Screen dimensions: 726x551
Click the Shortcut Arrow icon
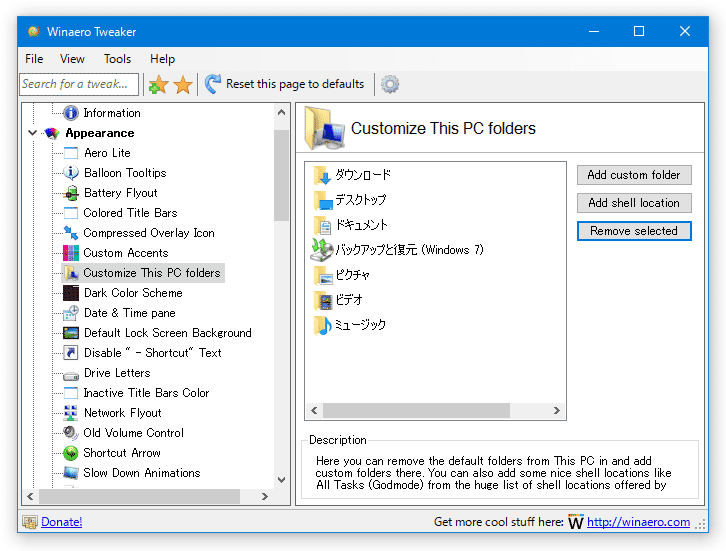tap(71, 453)
